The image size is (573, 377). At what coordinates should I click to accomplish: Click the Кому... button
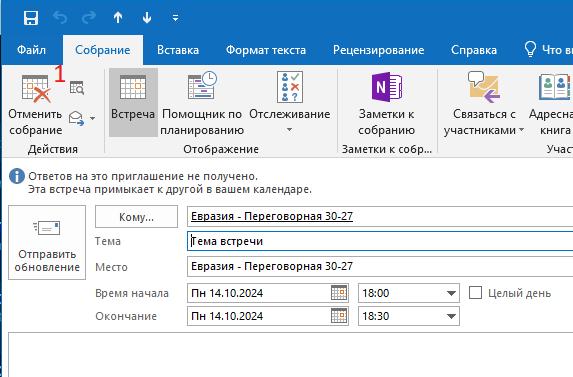[x=136, y=217]
